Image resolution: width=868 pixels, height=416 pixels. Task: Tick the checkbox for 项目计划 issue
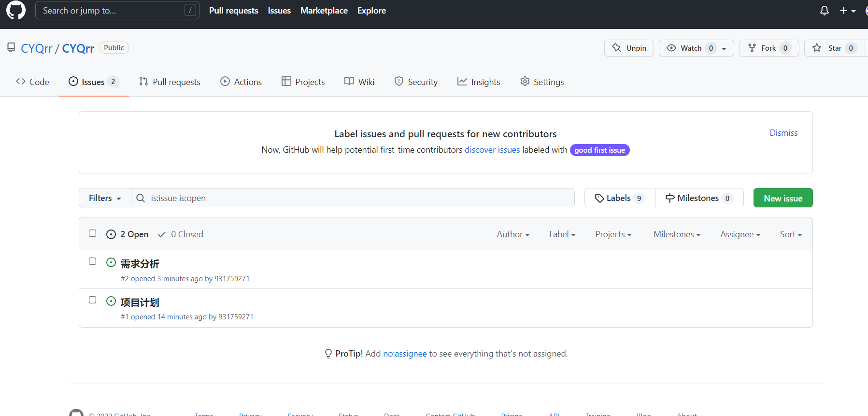click(93, 300)
